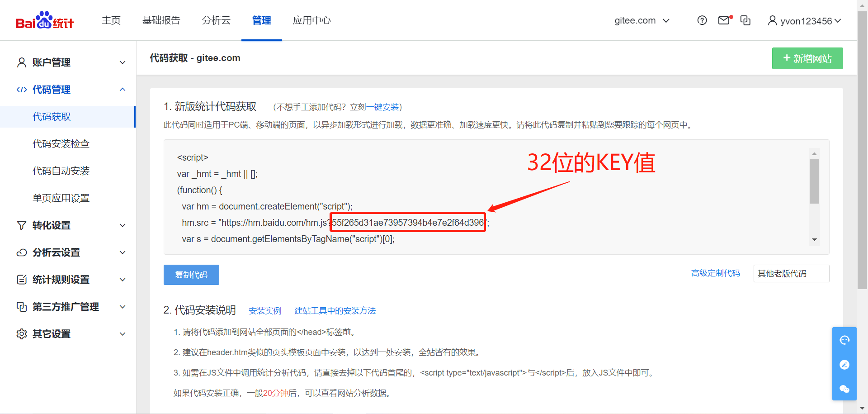Open the 一键安装 link

point(382,107)
